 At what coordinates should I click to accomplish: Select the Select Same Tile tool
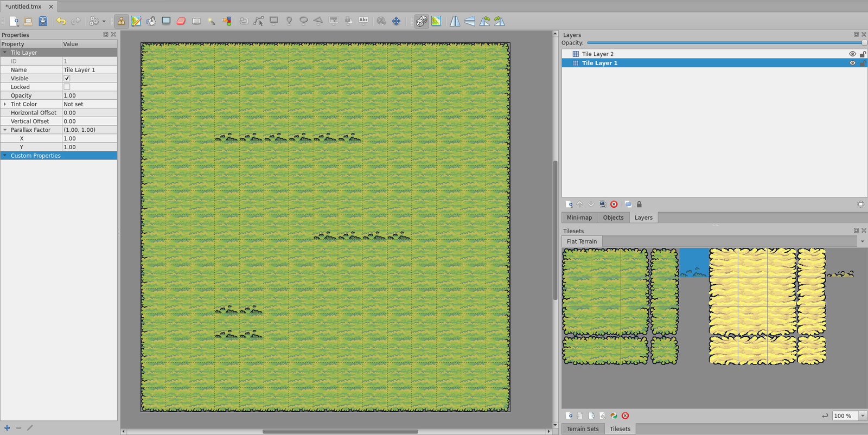(x=226, y=21)
